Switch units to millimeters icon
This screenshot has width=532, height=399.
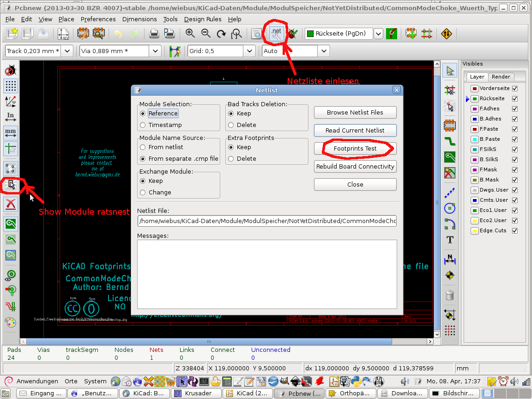pos(11,133)
